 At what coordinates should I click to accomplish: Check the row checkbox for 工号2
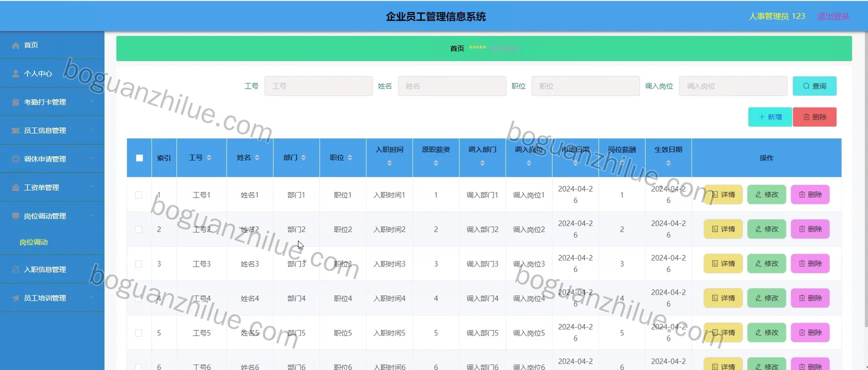point(138,230)
